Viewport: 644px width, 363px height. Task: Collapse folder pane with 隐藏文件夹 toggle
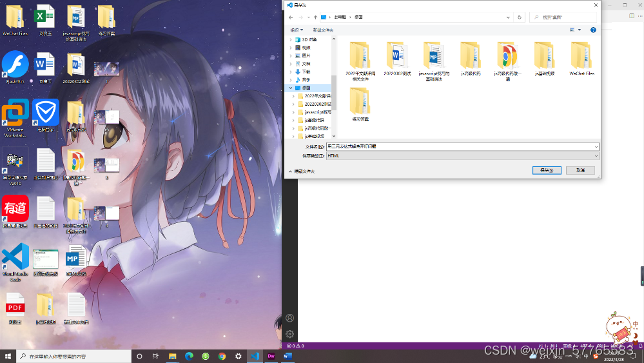coord(302,172)
